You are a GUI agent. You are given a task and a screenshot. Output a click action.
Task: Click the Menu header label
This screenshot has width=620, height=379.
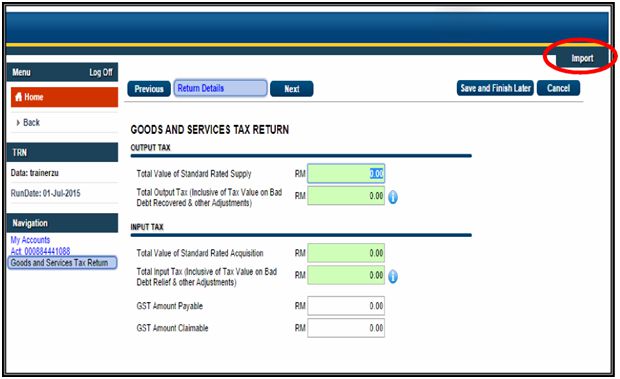[21, 72]
